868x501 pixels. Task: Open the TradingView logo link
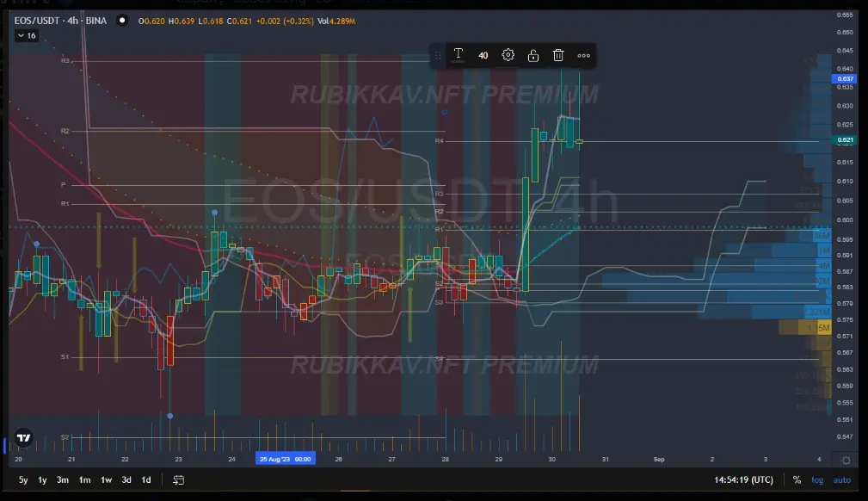pos(23,438)
